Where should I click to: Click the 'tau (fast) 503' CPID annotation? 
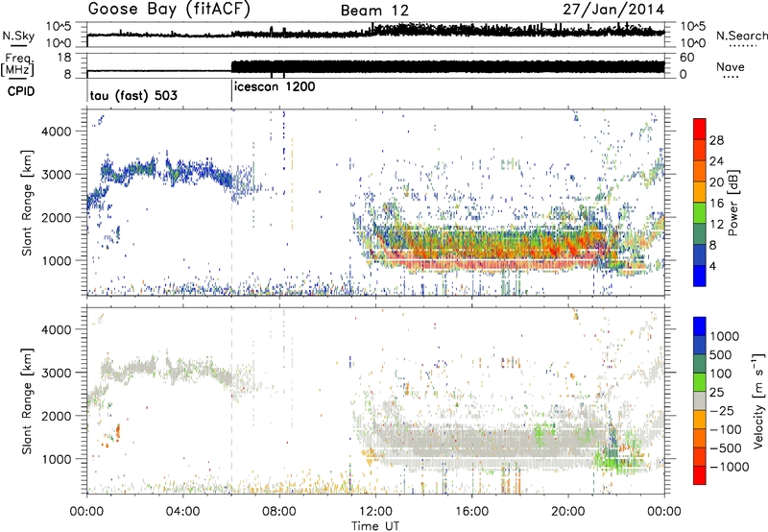(133, 95)
